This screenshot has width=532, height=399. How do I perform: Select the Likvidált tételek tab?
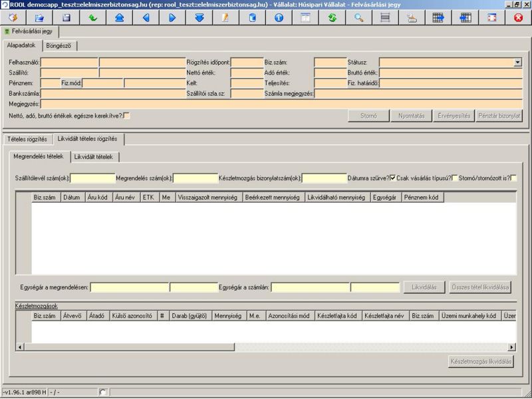(95, 157)
